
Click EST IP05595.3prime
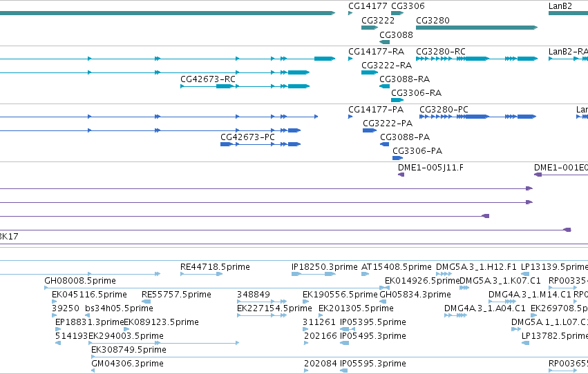click(x=372, y=364)
